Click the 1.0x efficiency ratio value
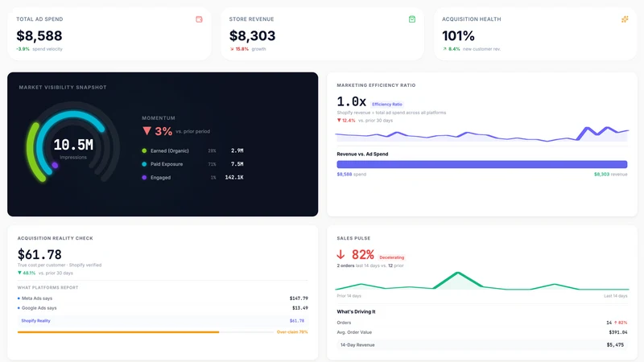 351,101
